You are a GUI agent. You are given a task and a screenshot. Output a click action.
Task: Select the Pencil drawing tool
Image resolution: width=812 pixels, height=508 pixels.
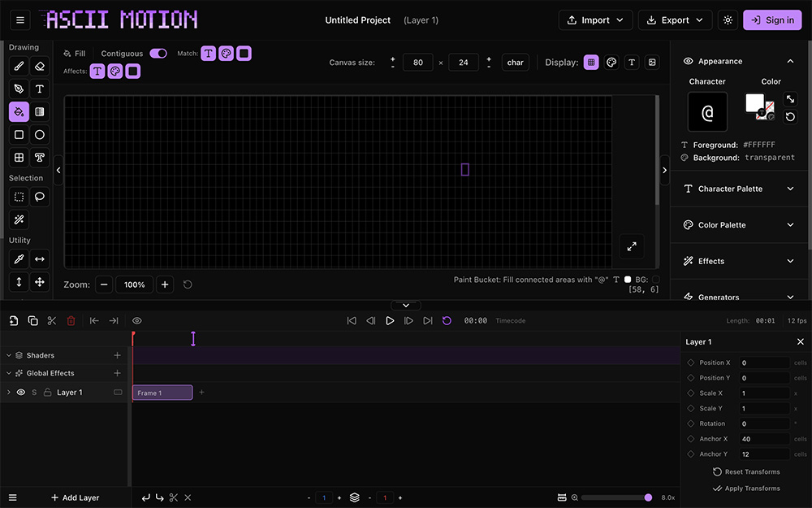point(19,67)
